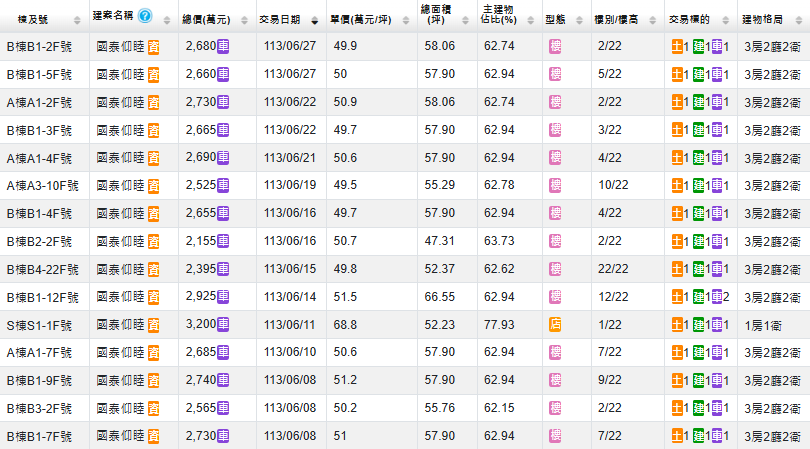Click purple 車 icon next to 3,200
Image resolution: width=810 pixels, height=449 pixels.
223,324
